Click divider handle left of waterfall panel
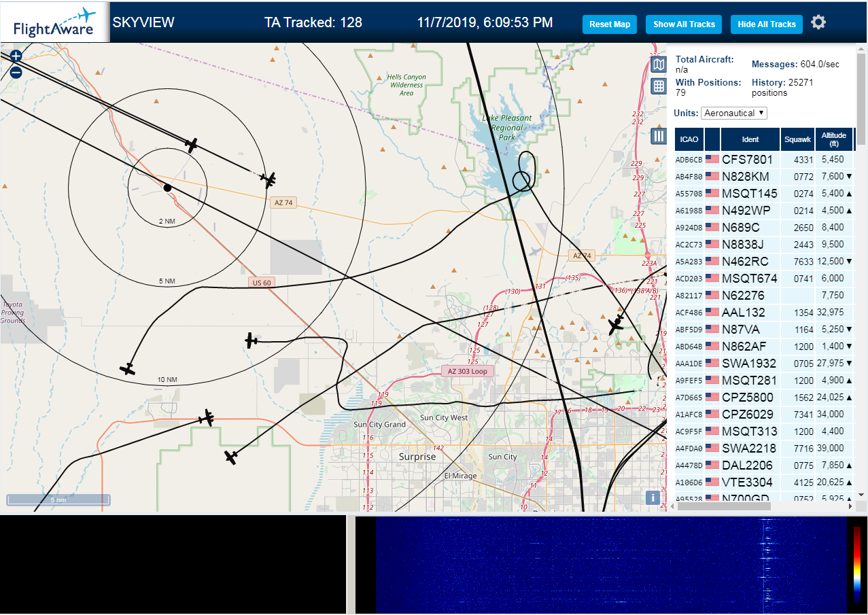Viewport: 868px width, 615px height. point(351,565)
